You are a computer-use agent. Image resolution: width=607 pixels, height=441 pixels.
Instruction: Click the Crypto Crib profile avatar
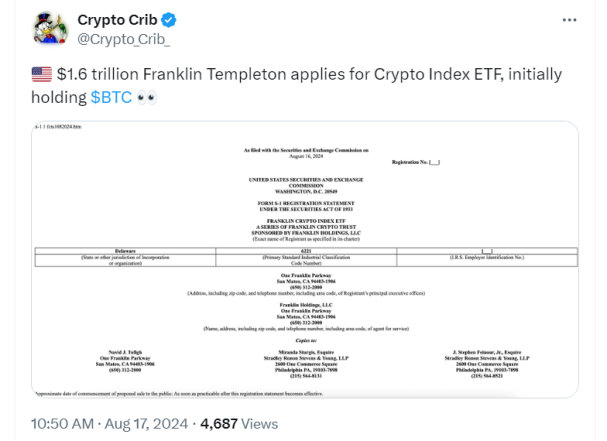[x=51, y=29]
